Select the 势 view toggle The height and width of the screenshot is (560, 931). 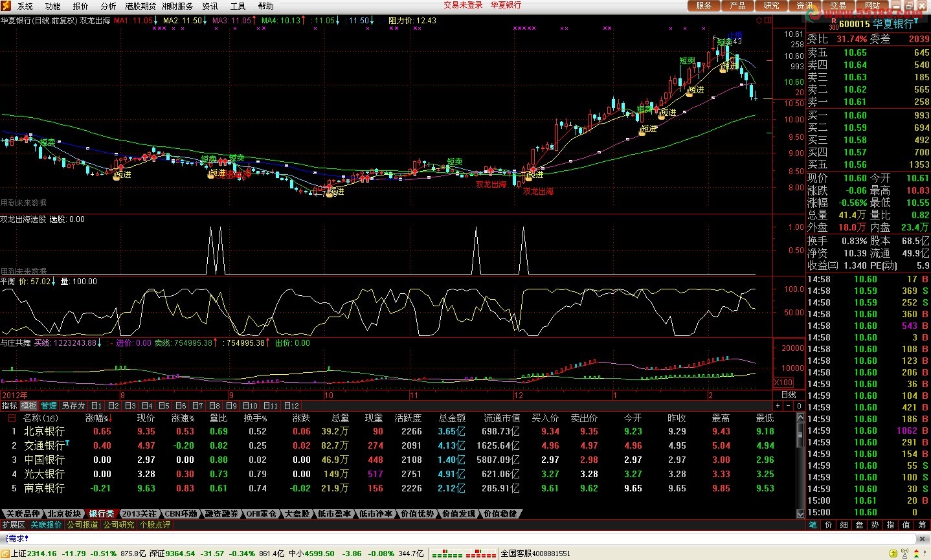(875, 525)
